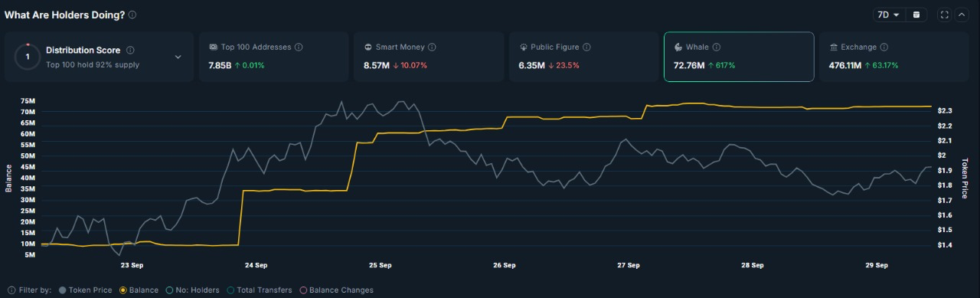
Task: Expand chart to fullscreen view
Action: coord(944,15)
